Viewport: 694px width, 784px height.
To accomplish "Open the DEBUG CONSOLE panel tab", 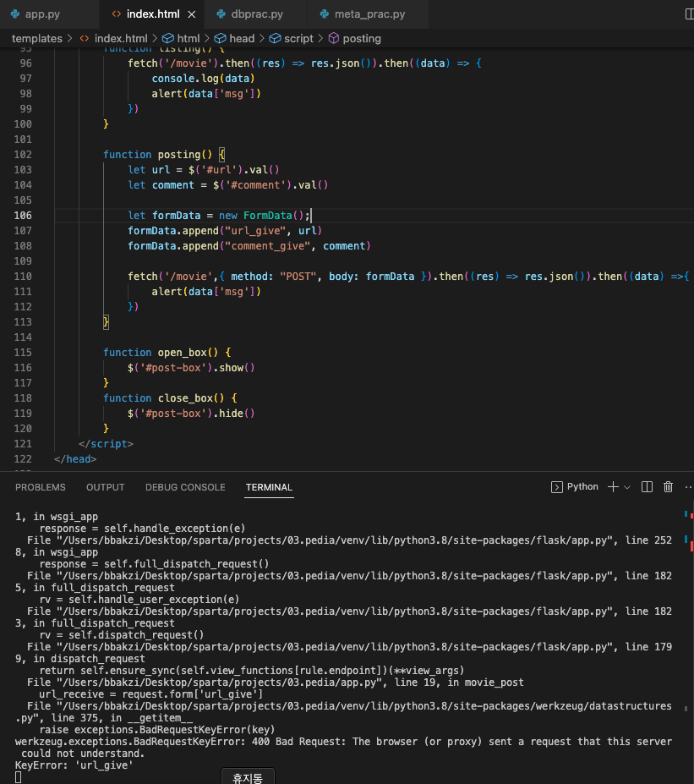I will tap(185, 487).
